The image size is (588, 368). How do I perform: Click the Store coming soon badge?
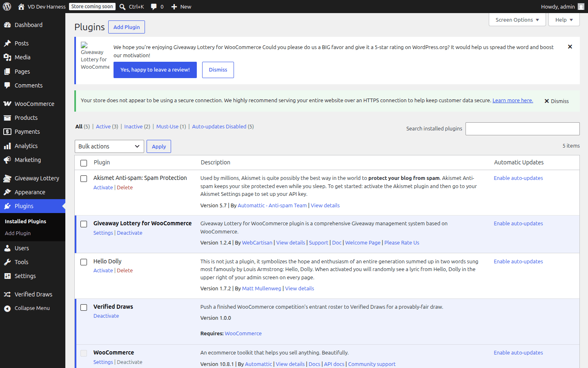tap(92, 7)
